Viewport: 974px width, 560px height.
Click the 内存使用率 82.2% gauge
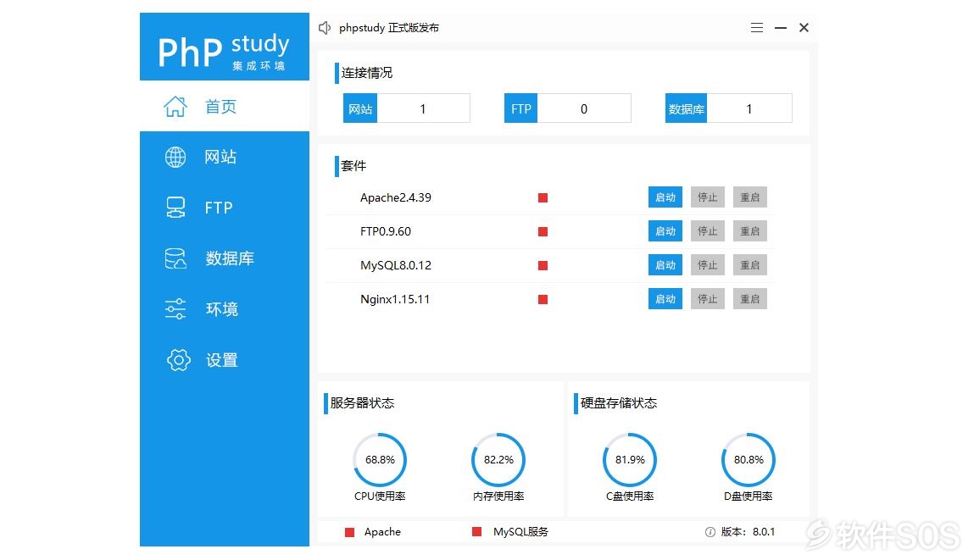tap(498, 460)
